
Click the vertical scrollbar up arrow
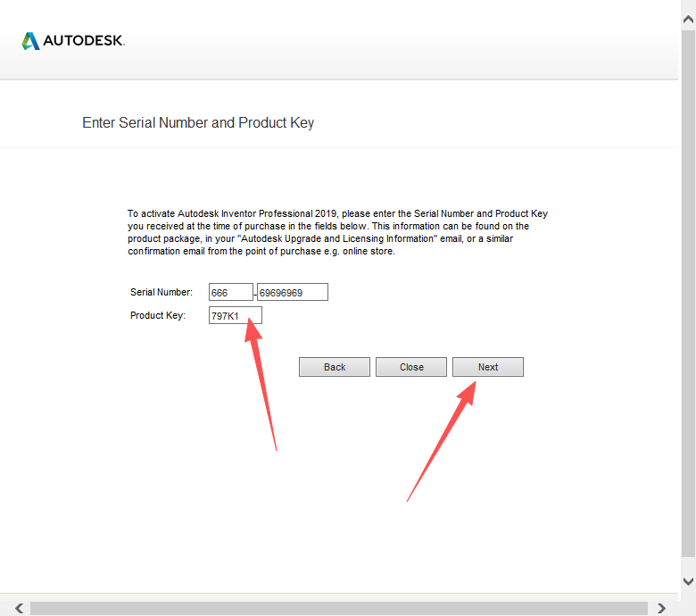(x=689, y=19)
